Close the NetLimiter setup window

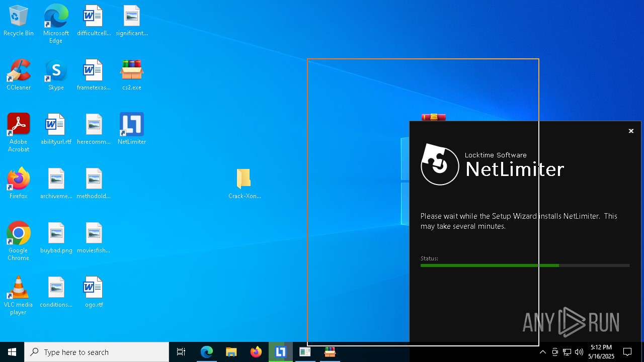point(631,131)
